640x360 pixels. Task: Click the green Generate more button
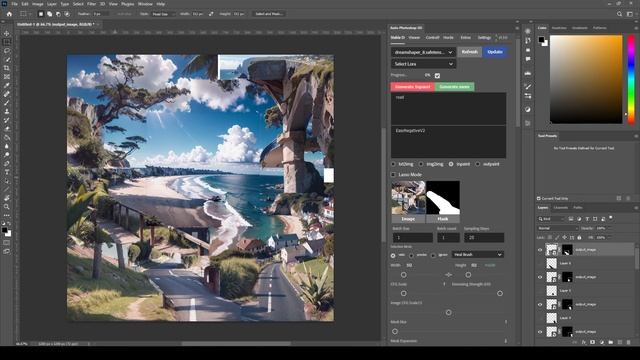pos(455,87)
